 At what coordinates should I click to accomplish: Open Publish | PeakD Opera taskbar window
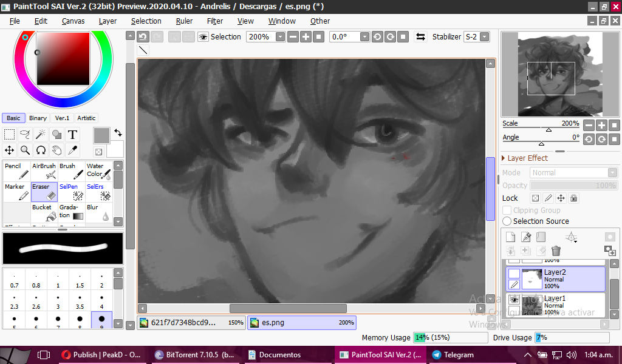[101, 355]
